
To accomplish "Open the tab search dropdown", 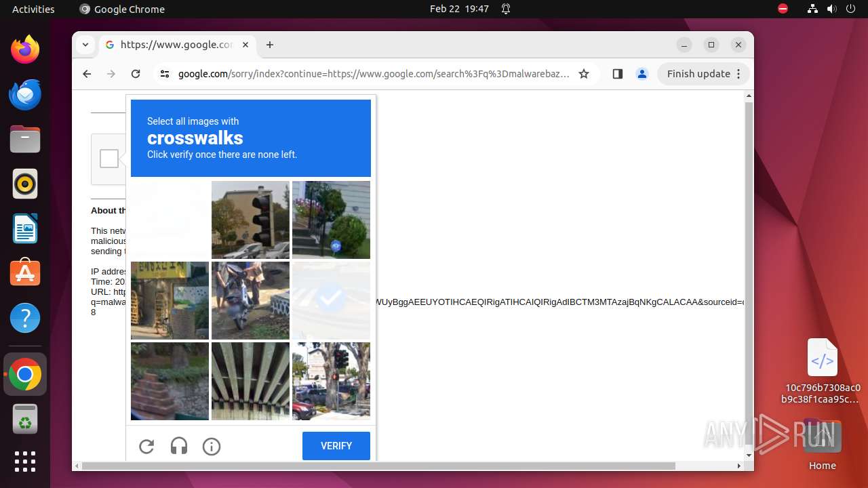I will [85, 45].
